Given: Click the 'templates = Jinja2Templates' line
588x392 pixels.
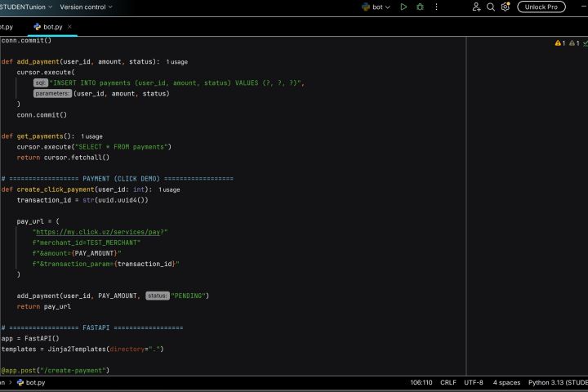Looking at the screenshot, I should coord(82,349).
